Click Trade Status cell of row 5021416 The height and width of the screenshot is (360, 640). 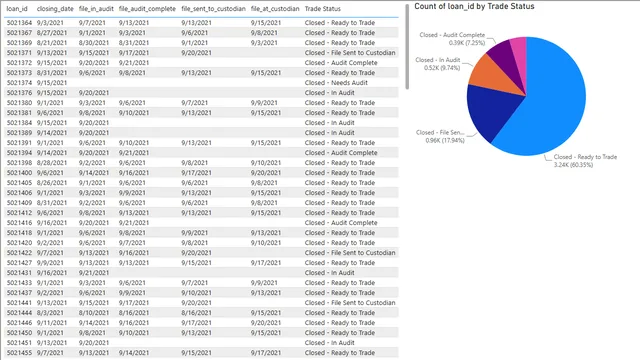coord(341,223)
